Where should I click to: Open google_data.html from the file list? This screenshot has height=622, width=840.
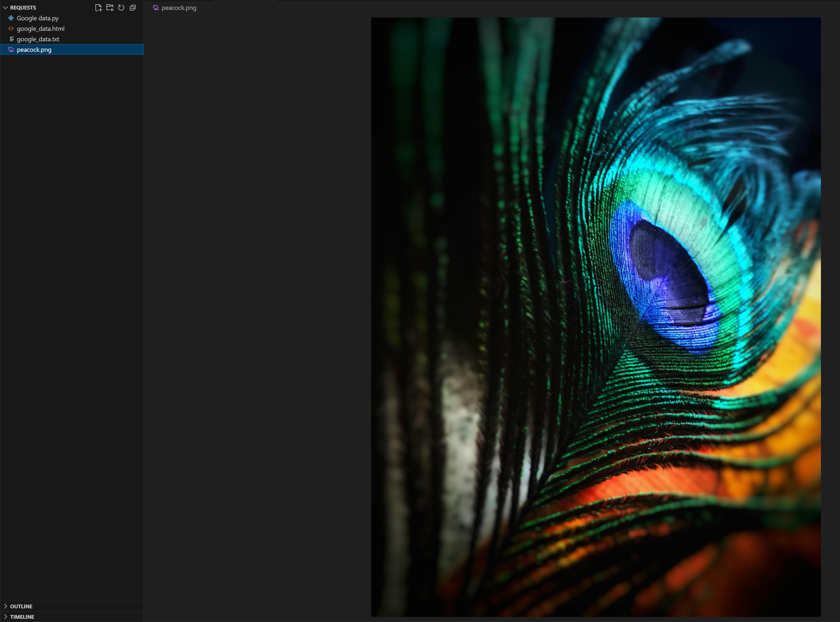click(41, 29)
